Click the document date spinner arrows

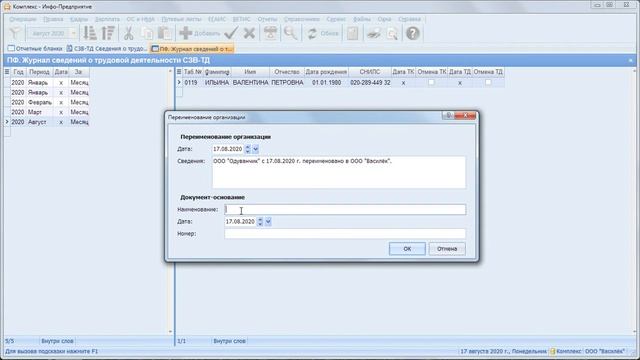260,222
